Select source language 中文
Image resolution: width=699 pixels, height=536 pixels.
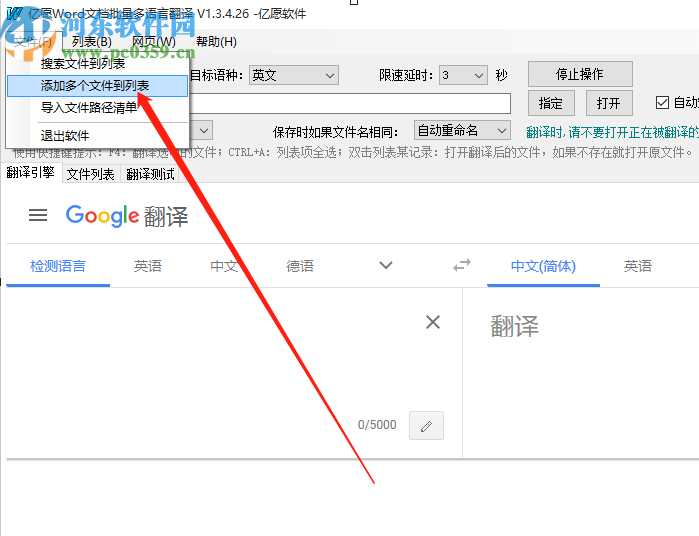click(224, 266)
